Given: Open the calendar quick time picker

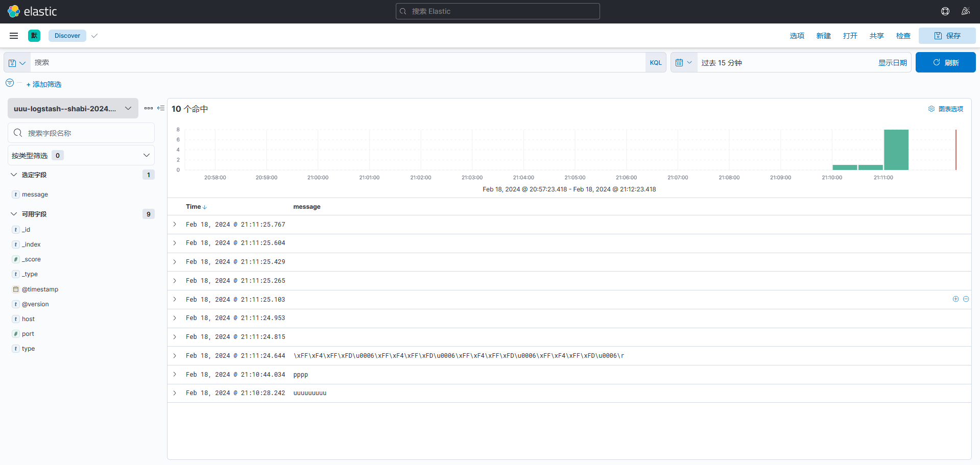Looking at the screenshot, I should [x=683, y=63].
